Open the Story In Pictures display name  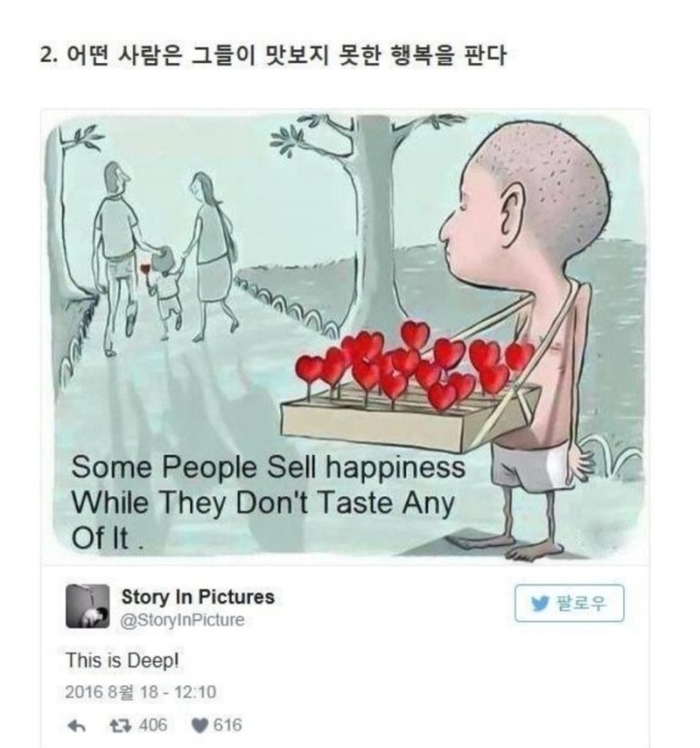198,598
